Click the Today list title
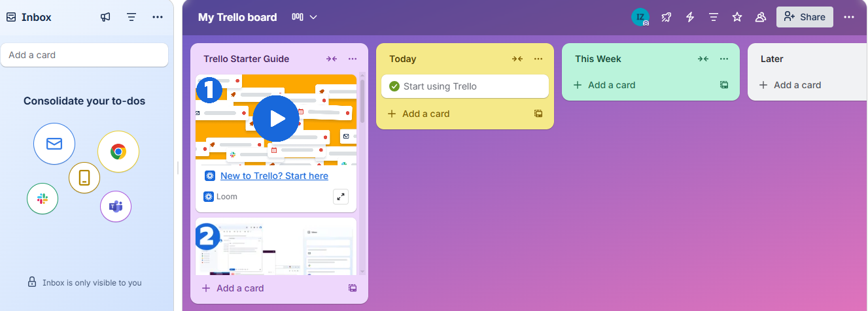This screenshot has width=868, height=311. [x=403, y=59]
